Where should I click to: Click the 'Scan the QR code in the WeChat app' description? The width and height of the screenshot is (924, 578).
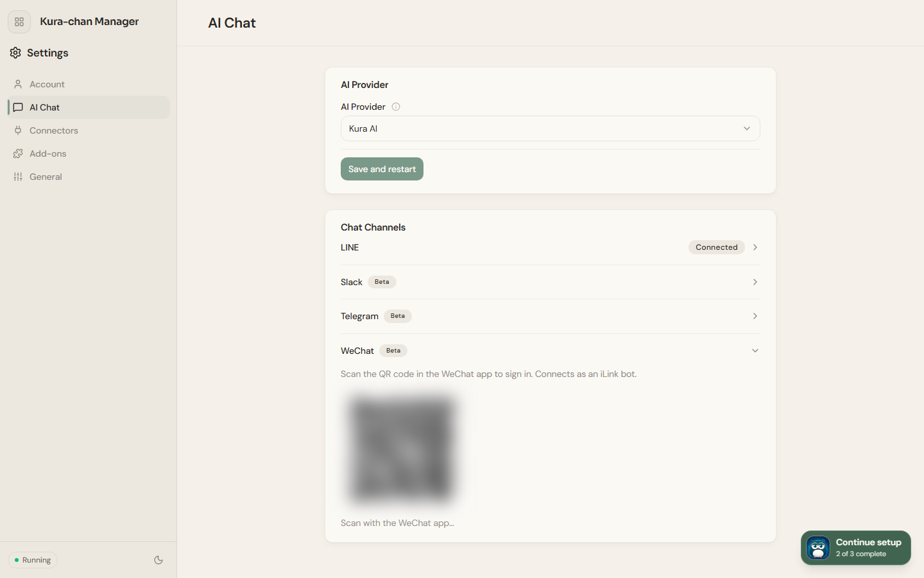click(488, 374)
